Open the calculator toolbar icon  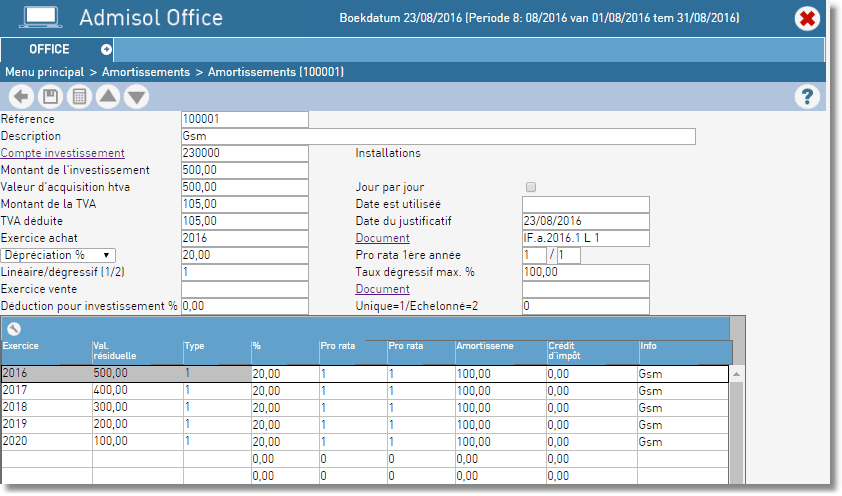(x=79, y=97)
